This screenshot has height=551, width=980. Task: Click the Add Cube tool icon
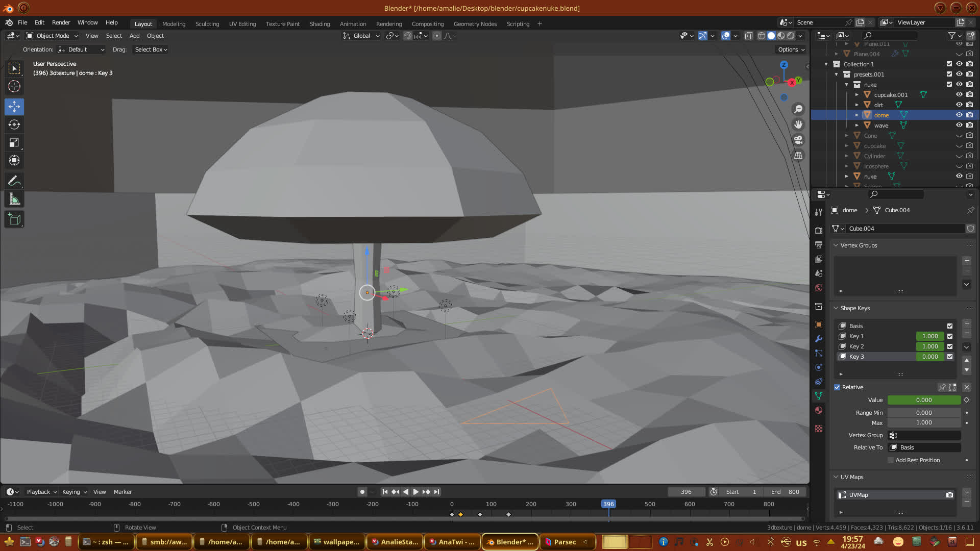(14, 219)
